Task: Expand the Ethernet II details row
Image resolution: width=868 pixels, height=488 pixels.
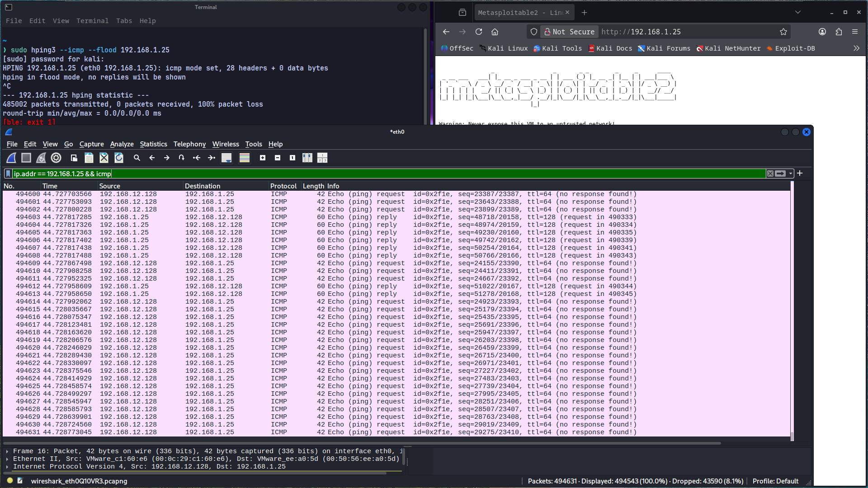Action: (7, 459)
